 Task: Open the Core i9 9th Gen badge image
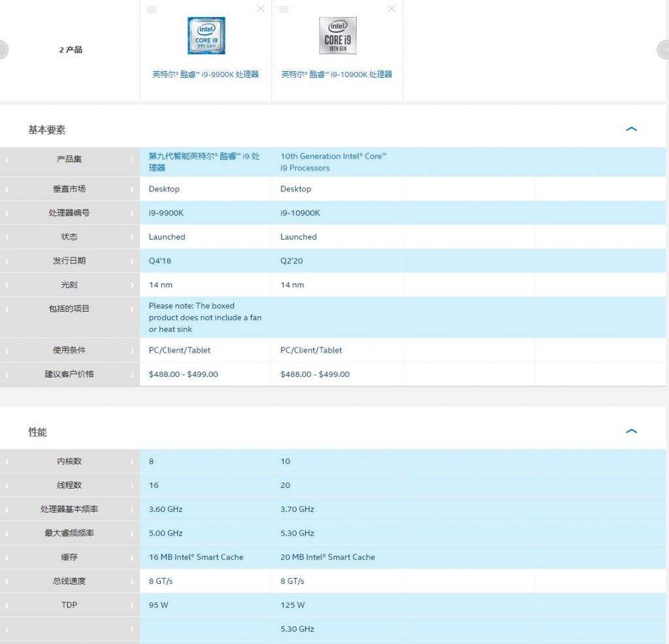(x=206, y=36)
